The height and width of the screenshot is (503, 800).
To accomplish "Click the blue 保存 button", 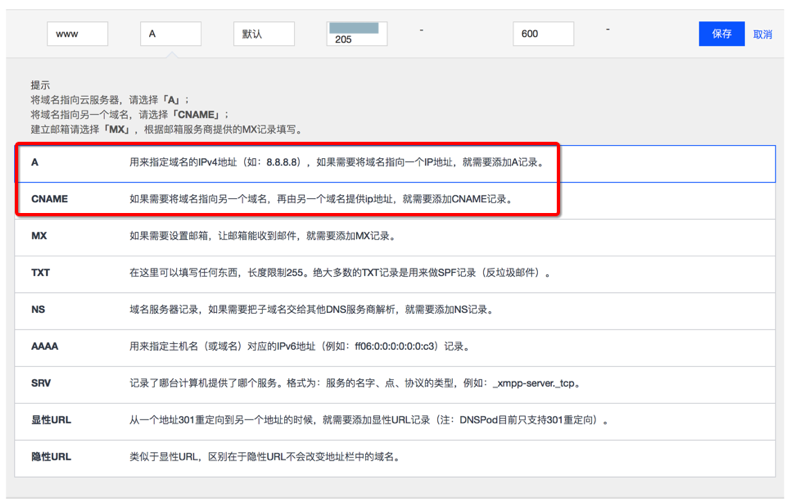I will [x=721, y=34].
